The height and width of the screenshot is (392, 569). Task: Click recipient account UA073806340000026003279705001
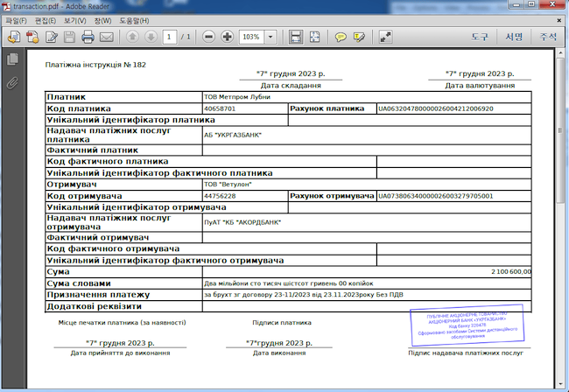(435, 196)
